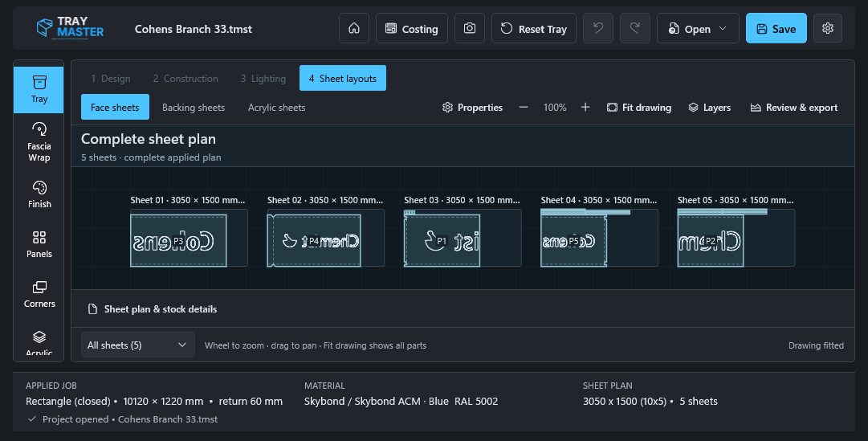Open the All sheets (5) dropdown
The height and width of the screenshot is (441, 868).
(138, 345)
